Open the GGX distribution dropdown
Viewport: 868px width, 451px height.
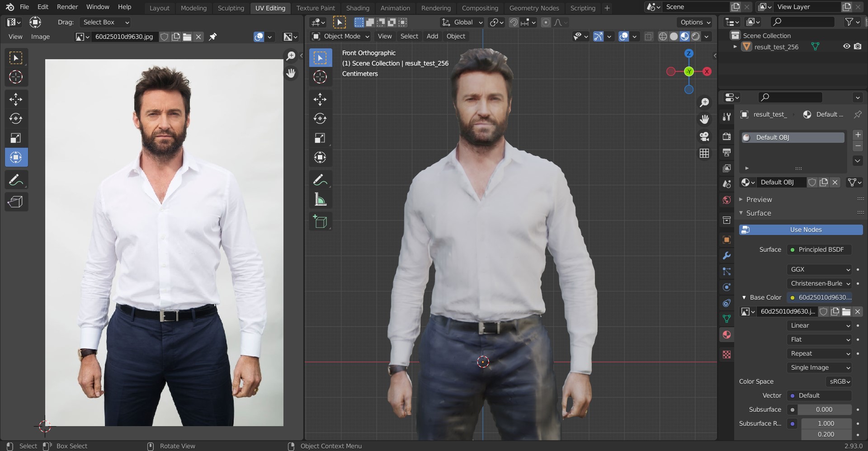(x=819, y=269)
